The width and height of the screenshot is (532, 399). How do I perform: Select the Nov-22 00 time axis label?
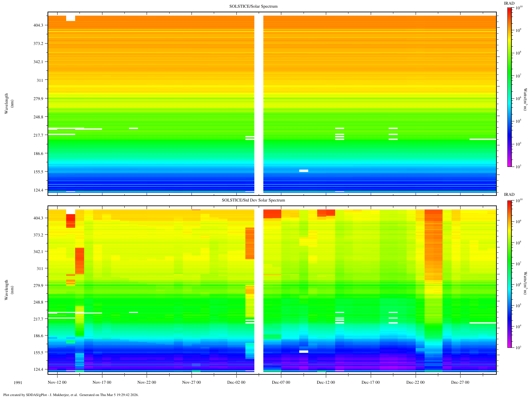pos(147,382)
